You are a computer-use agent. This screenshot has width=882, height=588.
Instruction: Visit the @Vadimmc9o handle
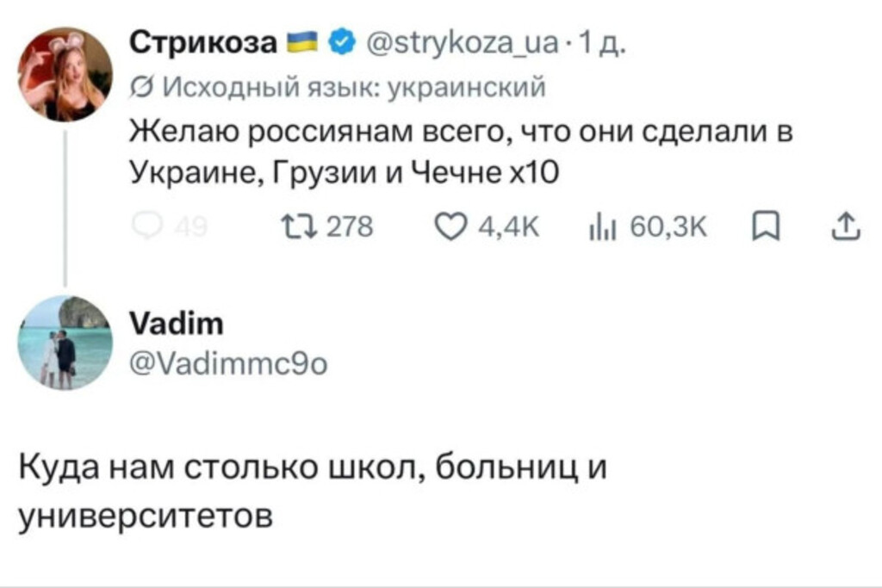pos(228,364)
